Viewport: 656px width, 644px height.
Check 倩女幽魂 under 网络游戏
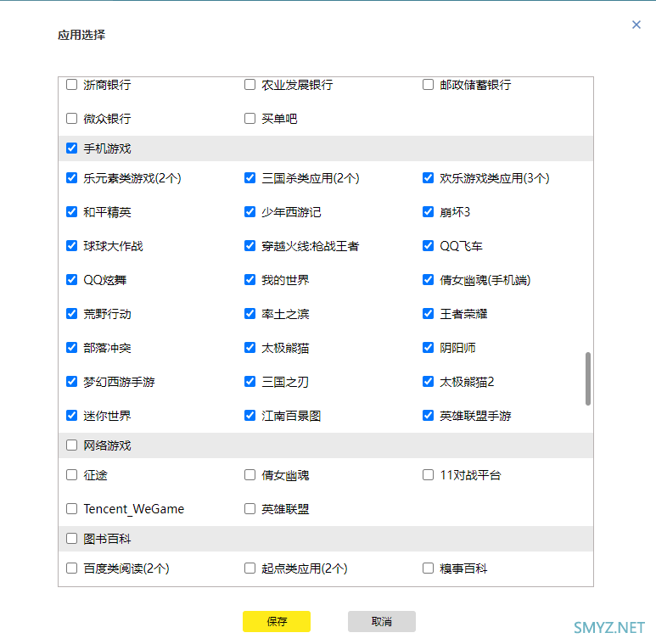click(x=250, y=475)
